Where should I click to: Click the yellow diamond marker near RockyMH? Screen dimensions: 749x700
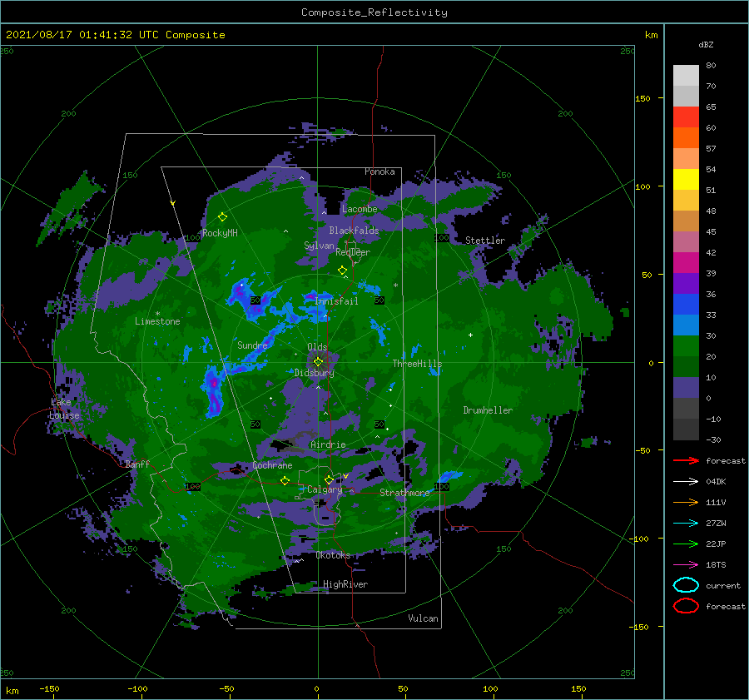pyautogui.click(x=222, y=217)
